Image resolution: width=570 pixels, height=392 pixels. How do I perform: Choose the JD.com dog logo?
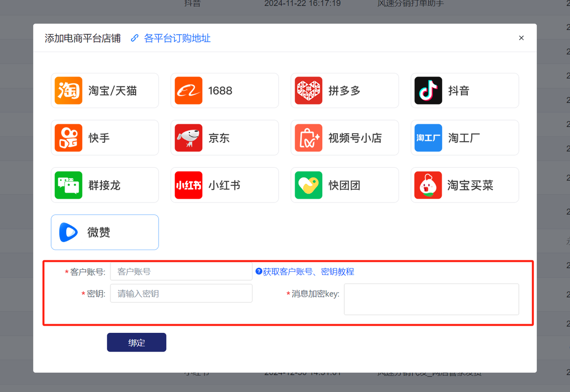(188, 138)
